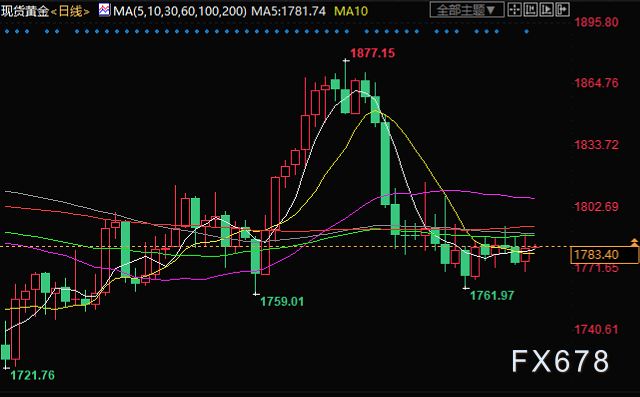
Task: Click the 1864.76 price axis label
Action: click(596, 83)
